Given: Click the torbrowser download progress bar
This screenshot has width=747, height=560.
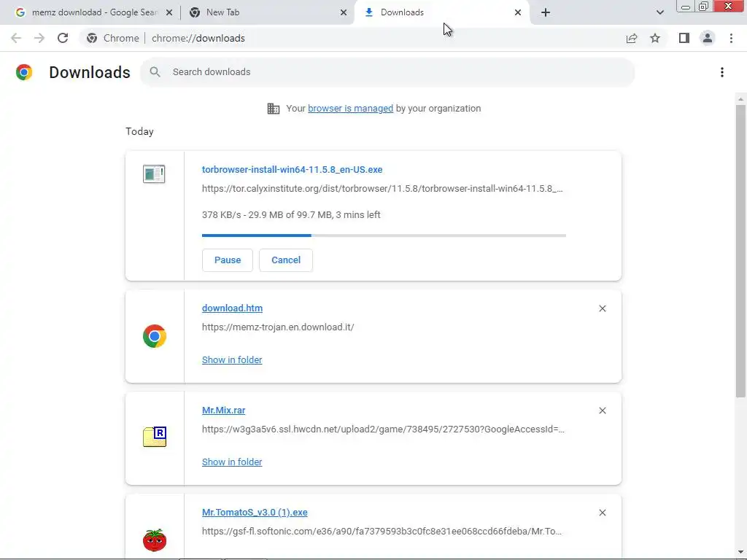Looking at the screenshot, I should click(384, 236).
